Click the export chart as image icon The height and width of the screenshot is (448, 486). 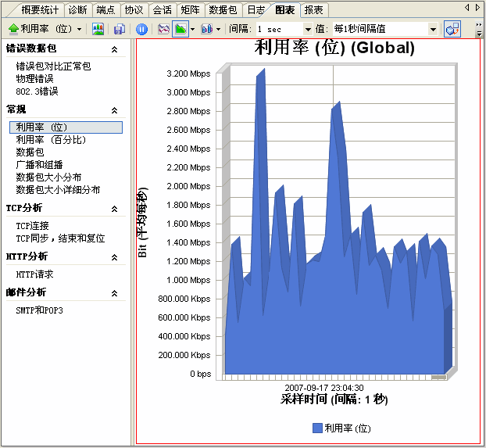pyautogui.click(x=98, y=29)
